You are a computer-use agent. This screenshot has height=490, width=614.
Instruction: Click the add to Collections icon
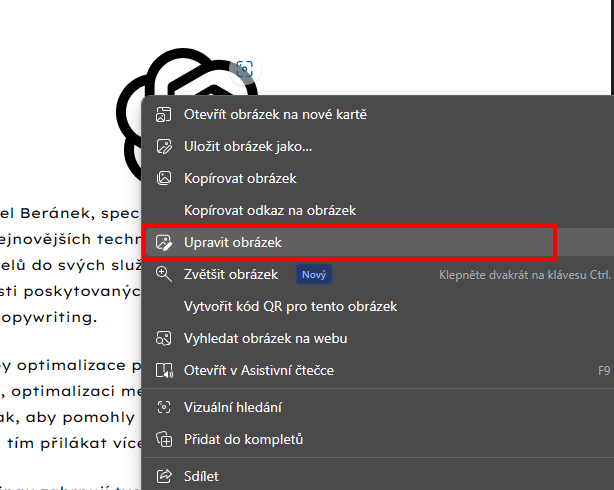[164, 439]
